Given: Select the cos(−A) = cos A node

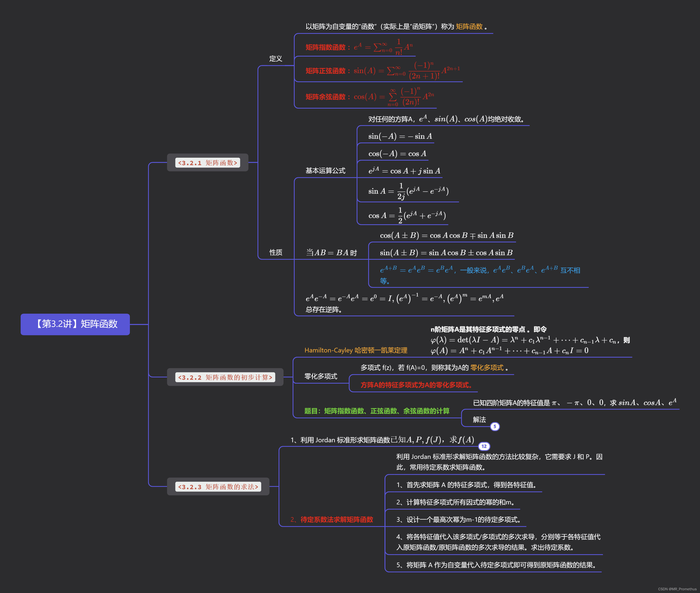Looking at the screenshot, I should click(x=397, y=154).
